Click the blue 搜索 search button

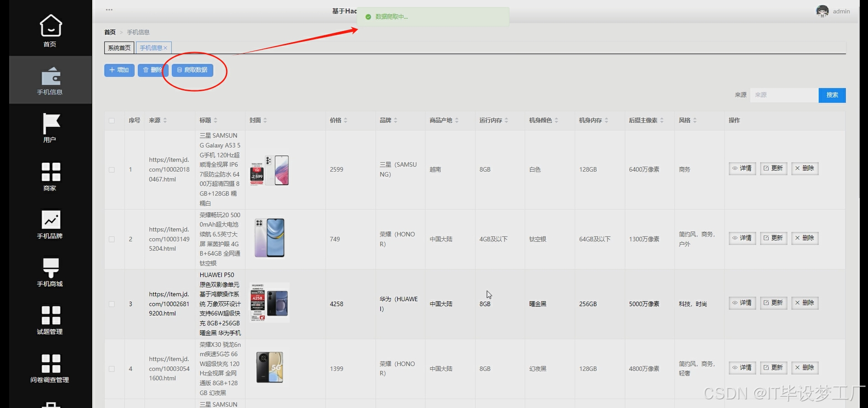[x=832, y=95]
